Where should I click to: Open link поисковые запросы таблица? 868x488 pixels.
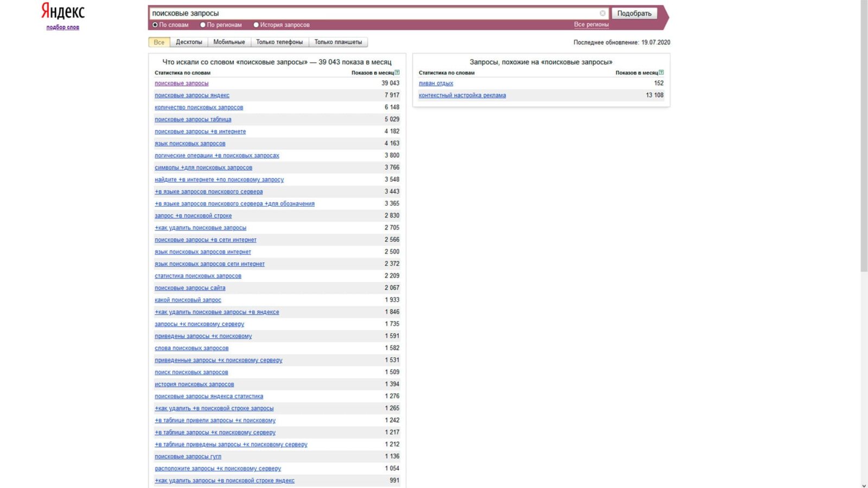point(193,119)
